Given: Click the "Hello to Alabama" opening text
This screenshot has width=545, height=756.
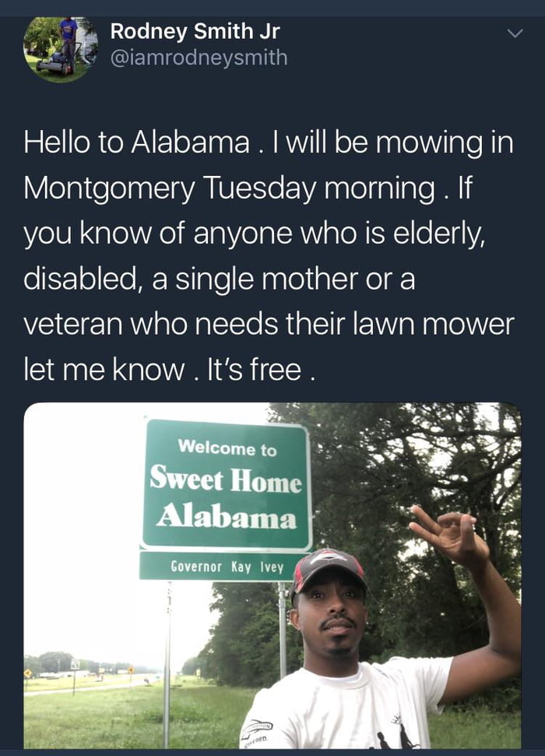Looking at the screenshot, I should [x=137, y=142].
